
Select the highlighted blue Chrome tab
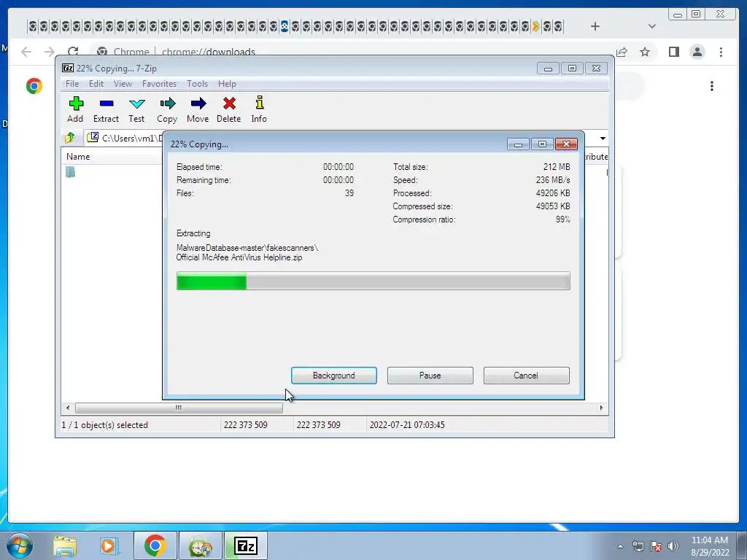coord(285,26)
